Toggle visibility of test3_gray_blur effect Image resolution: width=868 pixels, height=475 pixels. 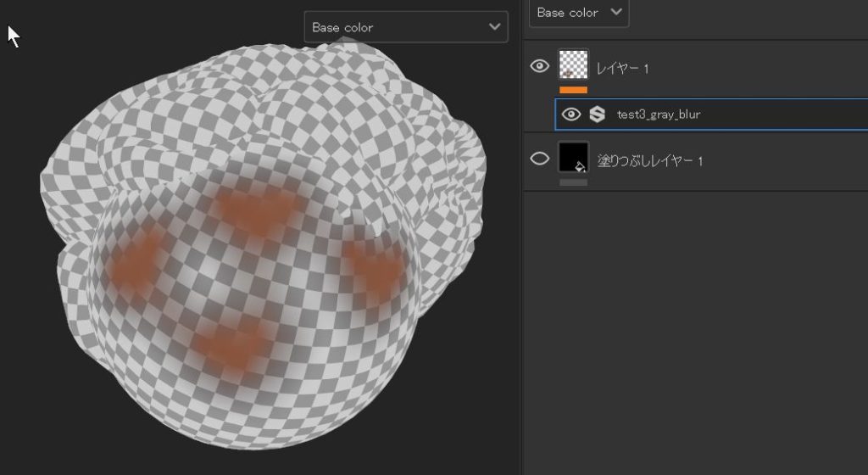point(571,115)
